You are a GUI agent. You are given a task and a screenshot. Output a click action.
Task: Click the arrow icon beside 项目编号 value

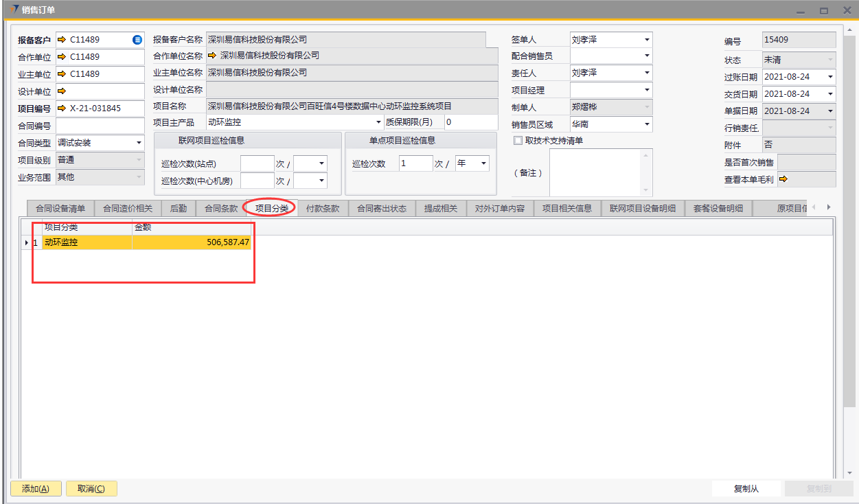click(62, 108)
